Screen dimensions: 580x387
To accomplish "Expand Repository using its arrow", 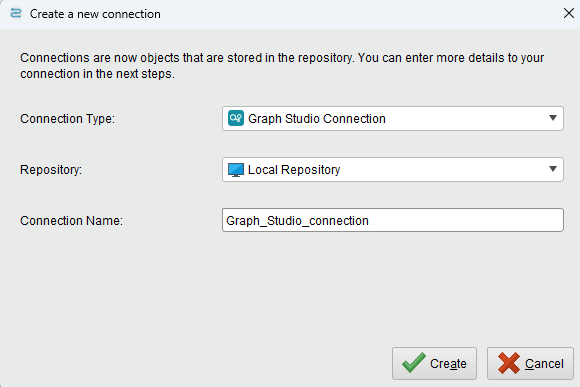I will 553,169.
